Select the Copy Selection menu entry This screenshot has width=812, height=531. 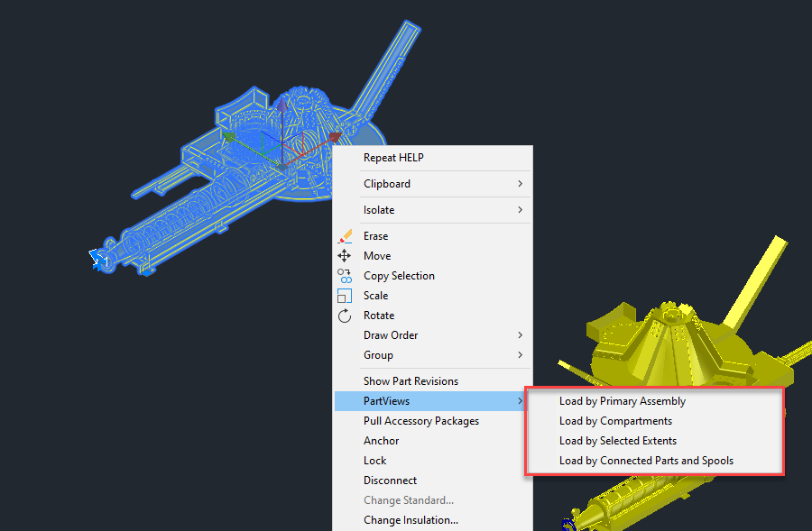433,276
